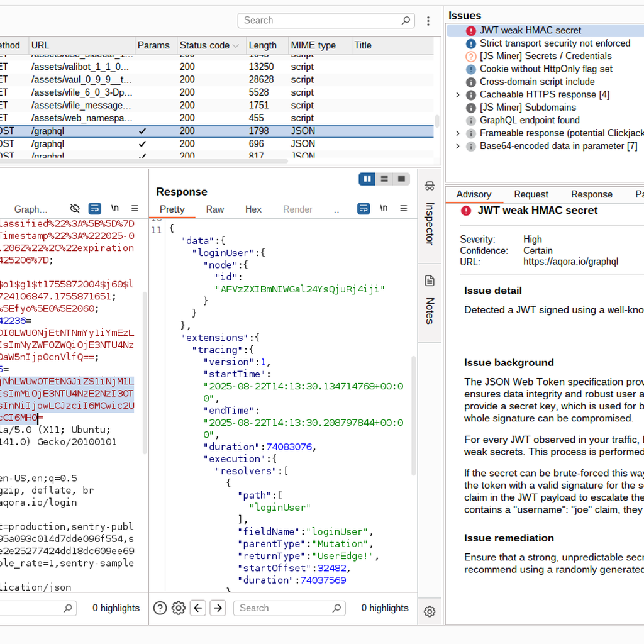This screenshot has width=644, height=644.
Task: Select /graphql row with length 696
Action: coord(216,144)
